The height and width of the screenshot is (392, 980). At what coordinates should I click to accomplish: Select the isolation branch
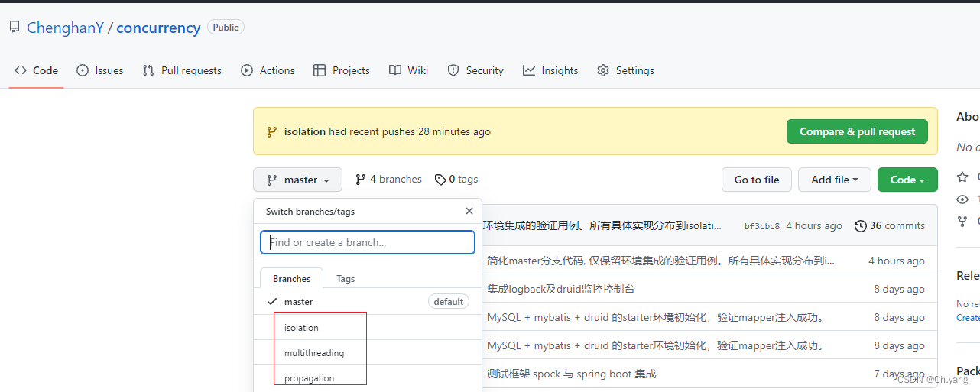[x=301, y=328]
